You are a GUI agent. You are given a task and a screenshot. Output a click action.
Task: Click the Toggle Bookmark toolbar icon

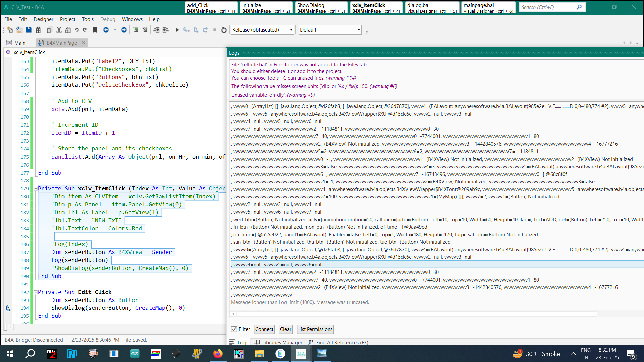[95, 30]
